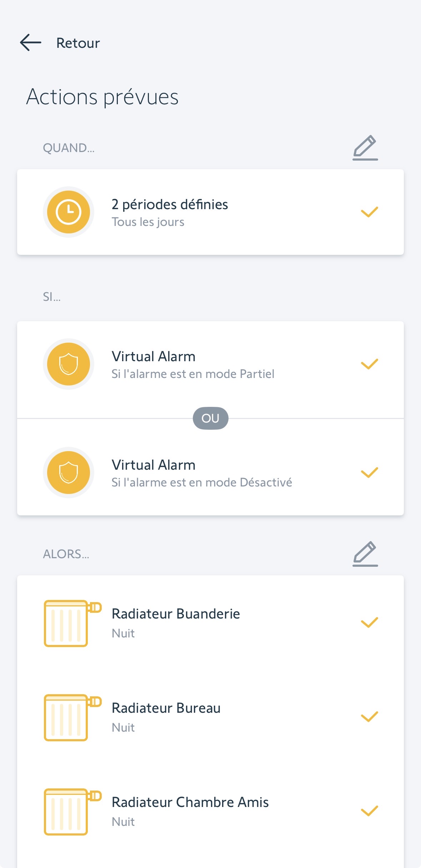
Task: Open the Radiateur Bureau action title
Action: (166, 708)
